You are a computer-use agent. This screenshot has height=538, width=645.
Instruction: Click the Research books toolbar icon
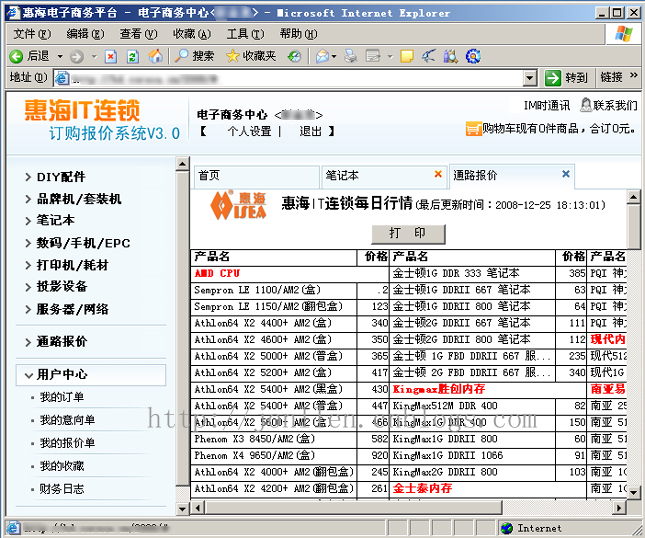[451, 56]
